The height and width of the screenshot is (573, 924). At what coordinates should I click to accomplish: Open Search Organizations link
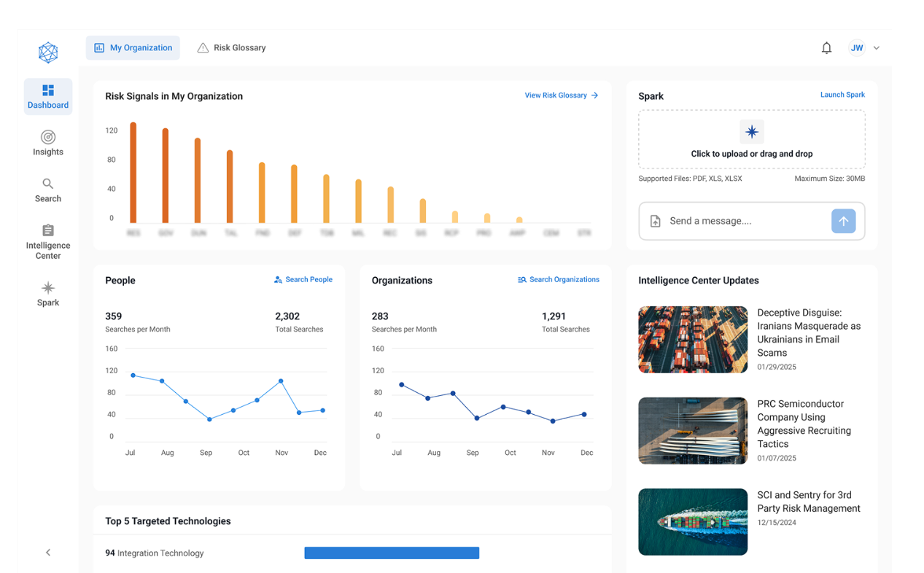(559, 280)
